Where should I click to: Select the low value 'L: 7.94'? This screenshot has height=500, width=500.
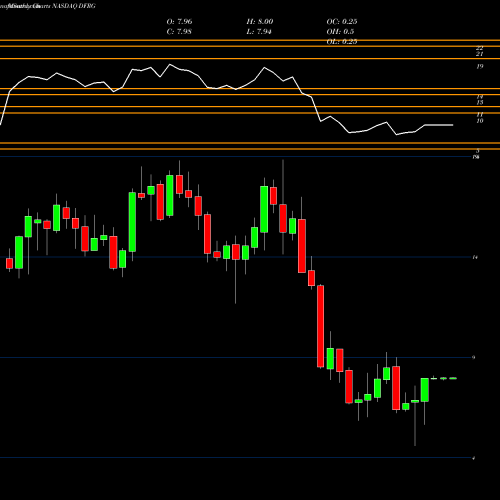(x=259, y=32)
